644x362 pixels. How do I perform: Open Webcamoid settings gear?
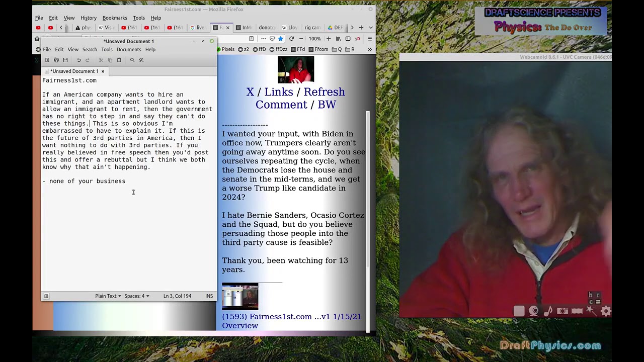click(606, 311)
